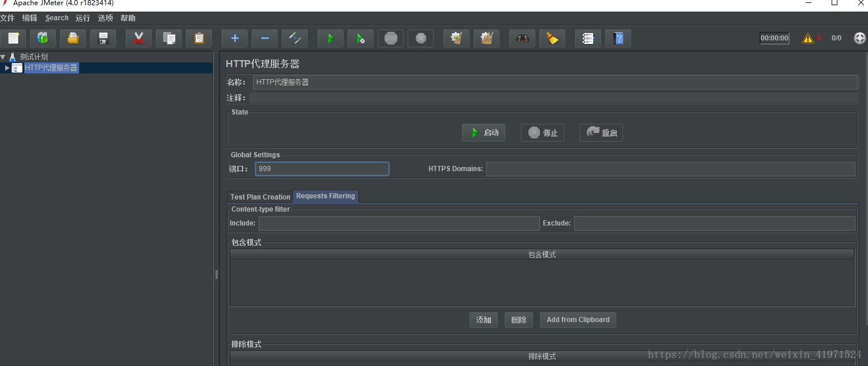Click the 排除模式 table column header
Screen dimensions: 868x366
point(542,356)
